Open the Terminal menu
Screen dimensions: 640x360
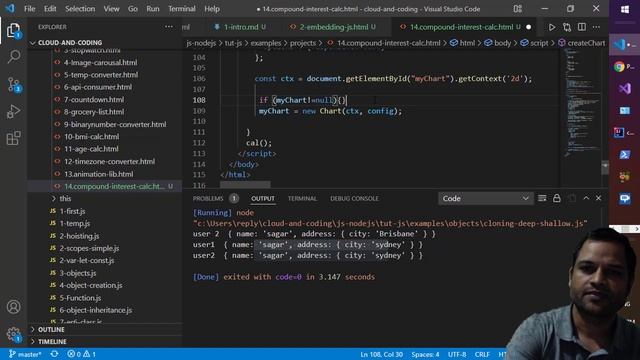[x=182, y=9]
